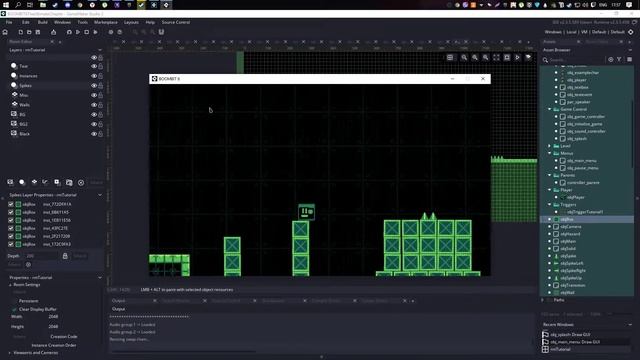This screenshot has width=640, height=360.
Task: Stop the running game from toolbar
Action: tap(87, 32)
